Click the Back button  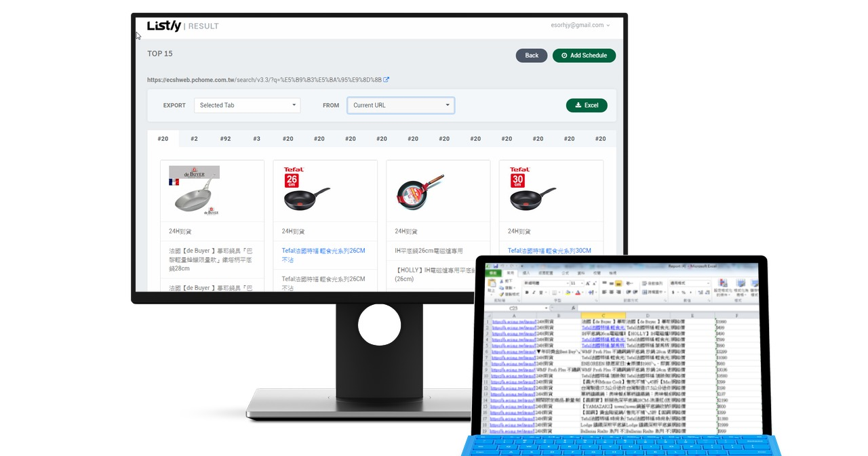coord(532,56)
